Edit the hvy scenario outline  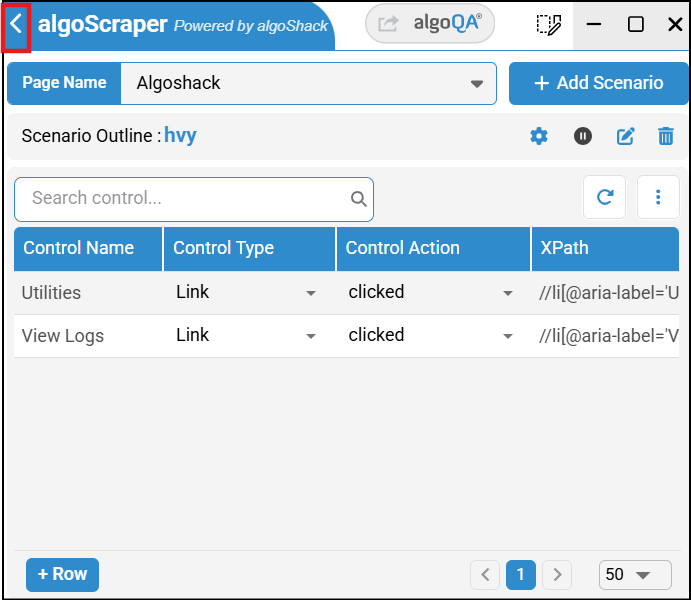(626, 136)
